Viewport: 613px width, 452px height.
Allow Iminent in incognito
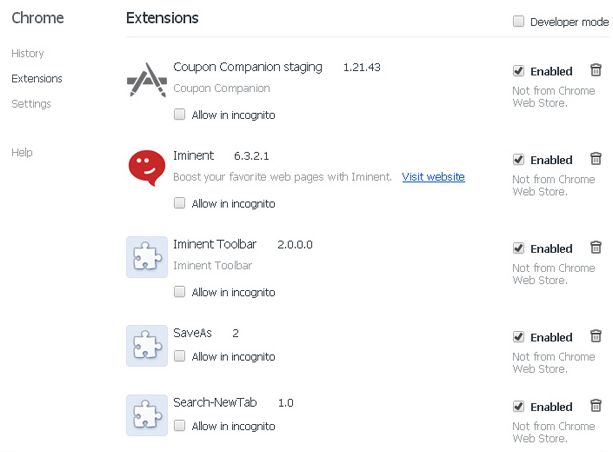click(179, 203)
